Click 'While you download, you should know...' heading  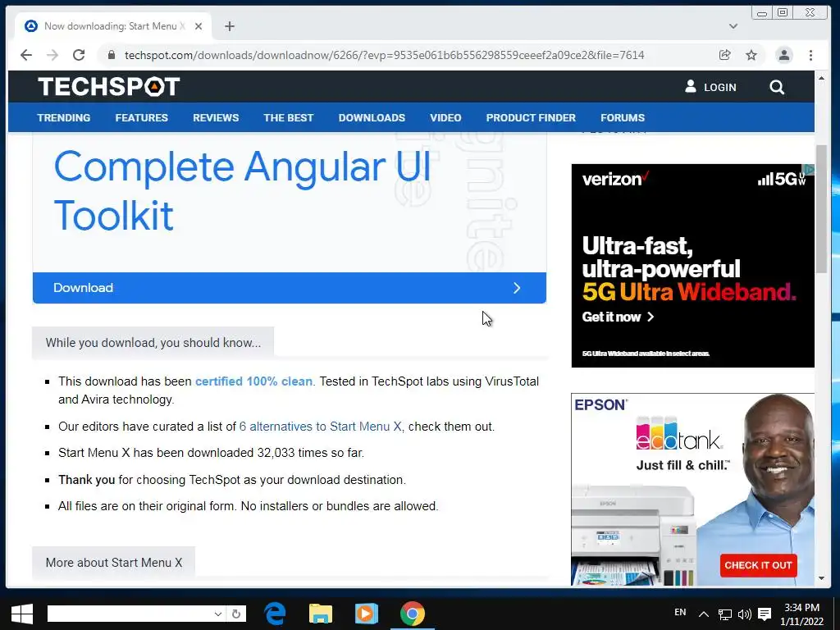pyautogui.click(x=153, y=343)
